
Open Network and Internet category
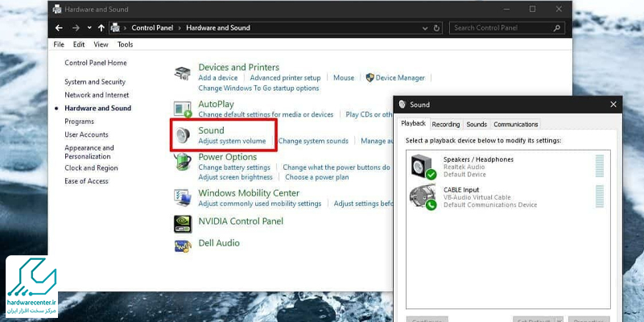(x=97, y=95)
